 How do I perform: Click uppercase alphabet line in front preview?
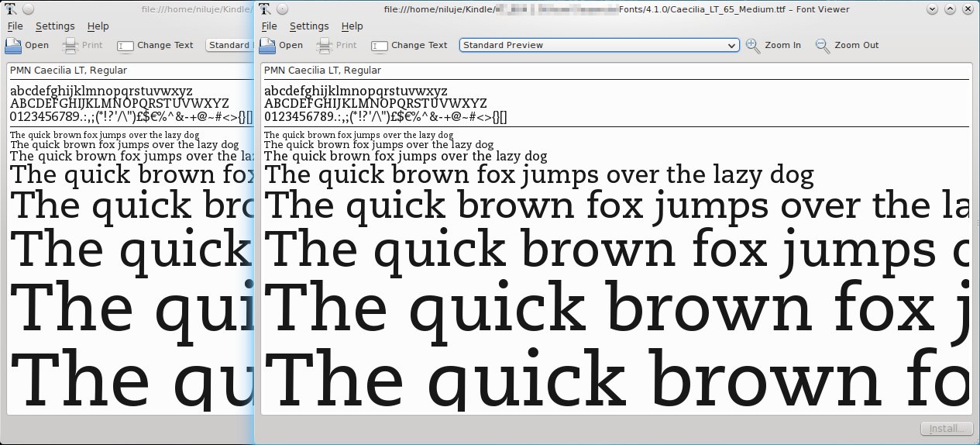point(376,104)
